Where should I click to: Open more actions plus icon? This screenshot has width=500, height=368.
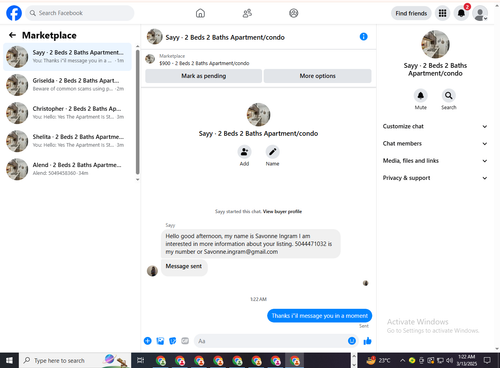click(x=148, y=341)
